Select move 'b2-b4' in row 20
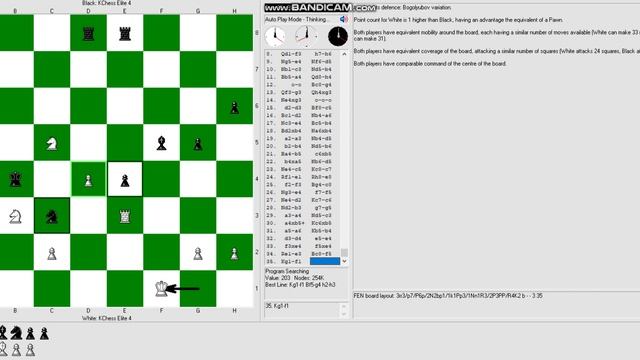This screenshot has height=360, width=640. pyautogui.click(x=293, y=146)
